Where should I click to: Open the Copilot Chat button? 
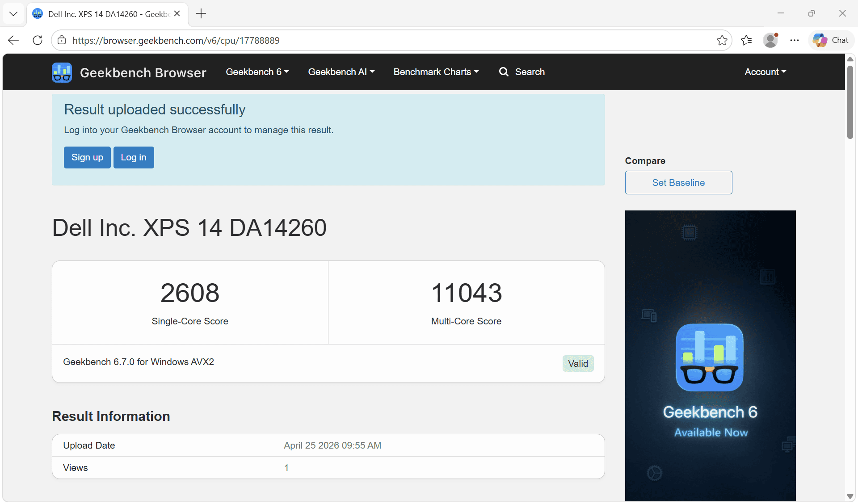[831, 40]
